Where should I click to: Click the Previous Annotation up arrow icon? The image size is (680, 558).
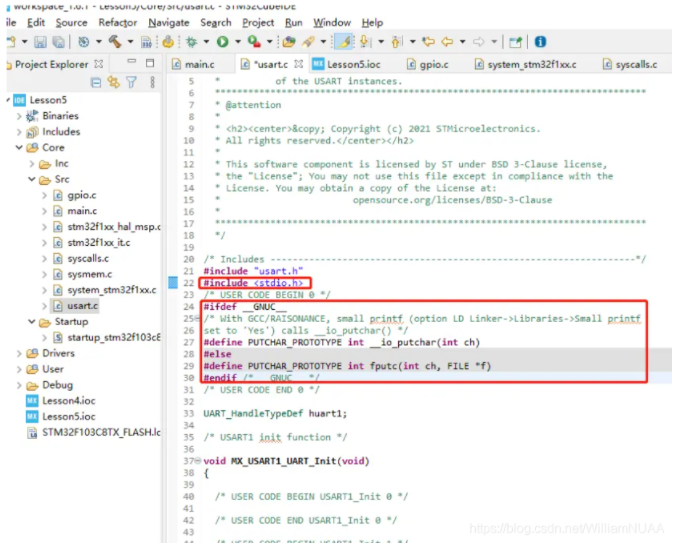(x=396, y=42)
